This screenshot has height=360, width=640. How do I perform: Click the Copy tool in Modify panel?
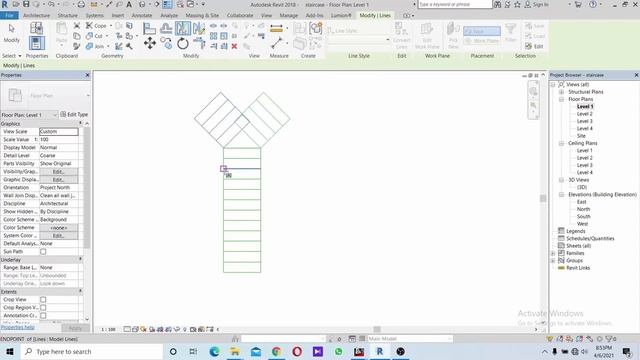coord(166,43)
